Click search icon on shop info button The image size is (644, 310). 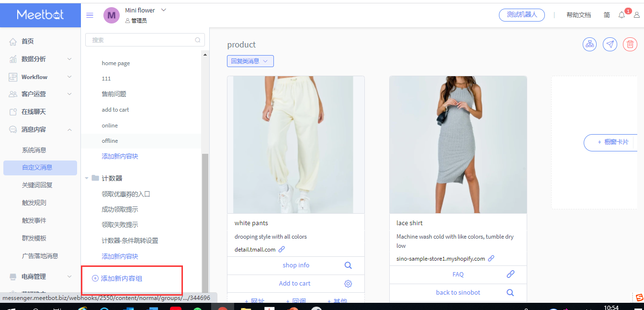click(348, 265)
